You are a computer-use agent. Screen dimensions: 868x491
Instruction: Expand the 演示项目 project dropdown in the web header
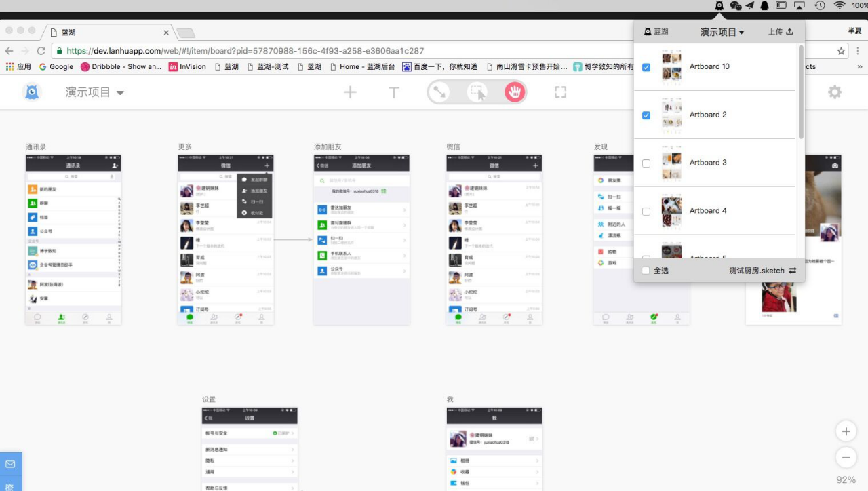pos(95,92)
